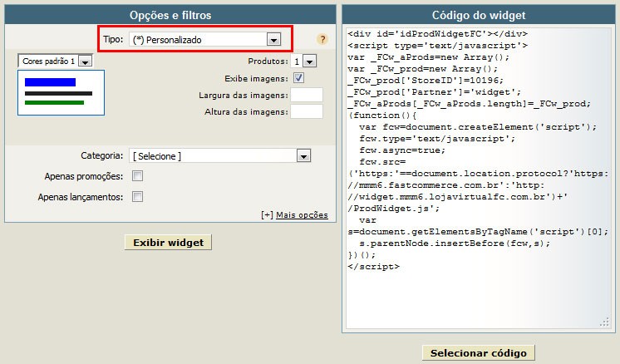The image size is (620, 364).
Task: Click the Largura das imagens input field
Action: (x=307, y=95)
